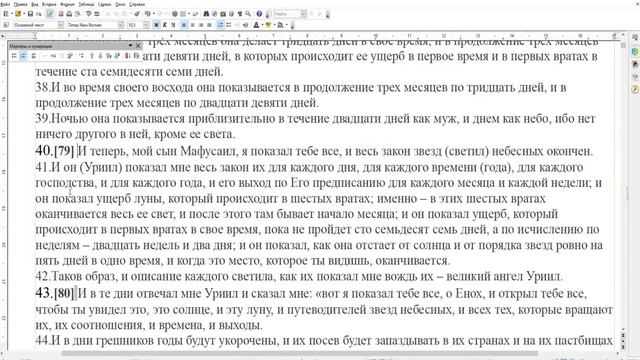Screen dimensions: 640x360
Task: Close the Маркеры и нумерация floating toolbar
Action: click(138, 46)
